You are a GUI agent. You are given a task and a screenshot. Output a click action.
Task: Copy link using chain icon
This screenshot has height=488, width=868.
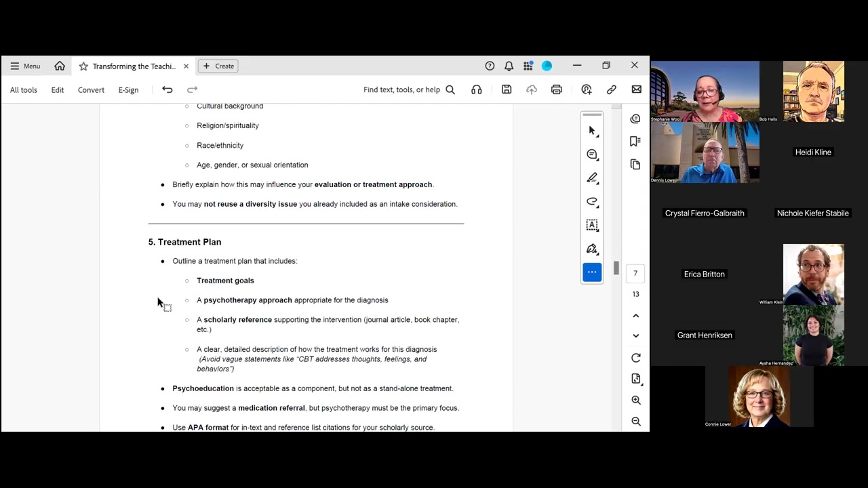612,89
